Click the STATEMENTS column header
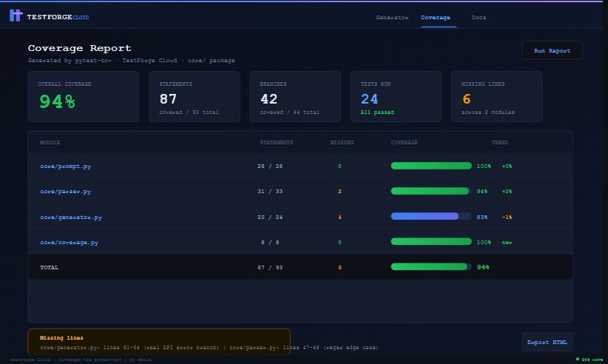The image size is (608, 364). pyautogui.click(x=277, y=143)
